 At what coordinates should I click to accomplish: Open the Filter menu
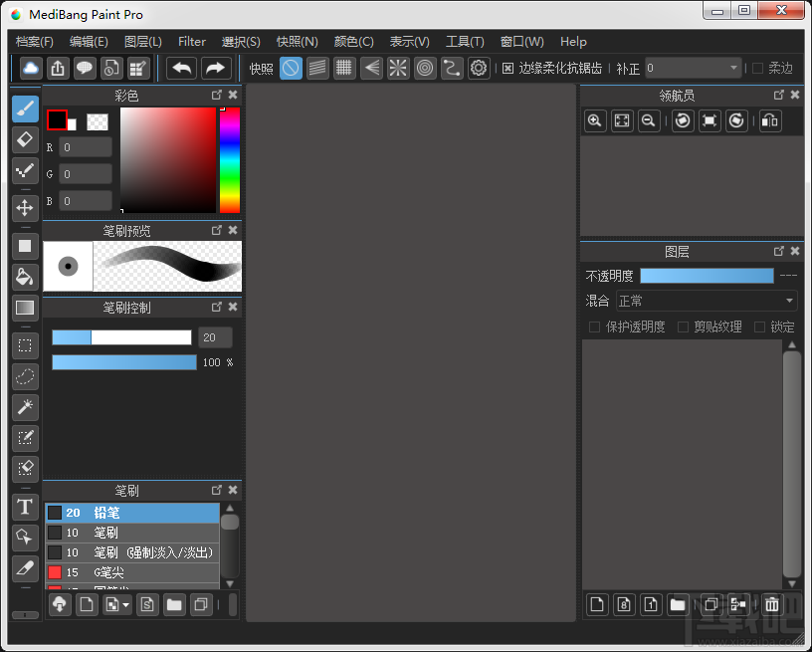point(192,42)
